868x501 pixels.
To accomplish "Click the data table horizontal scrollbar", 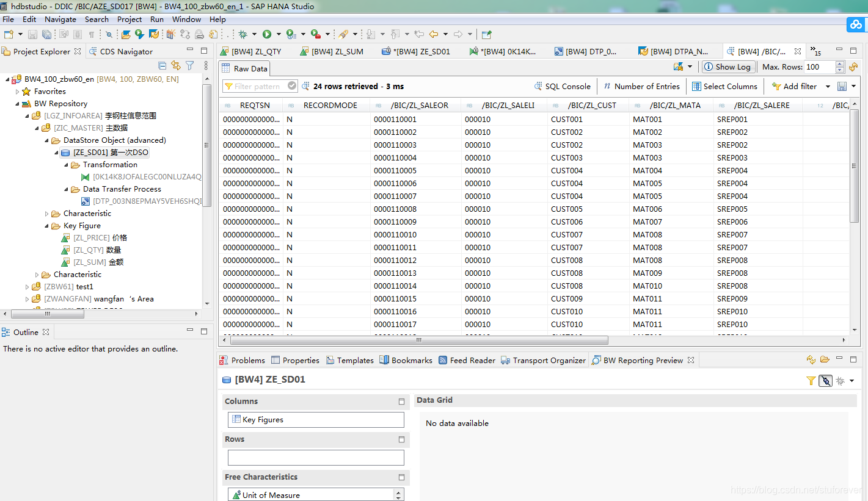I will click(418, 341).
